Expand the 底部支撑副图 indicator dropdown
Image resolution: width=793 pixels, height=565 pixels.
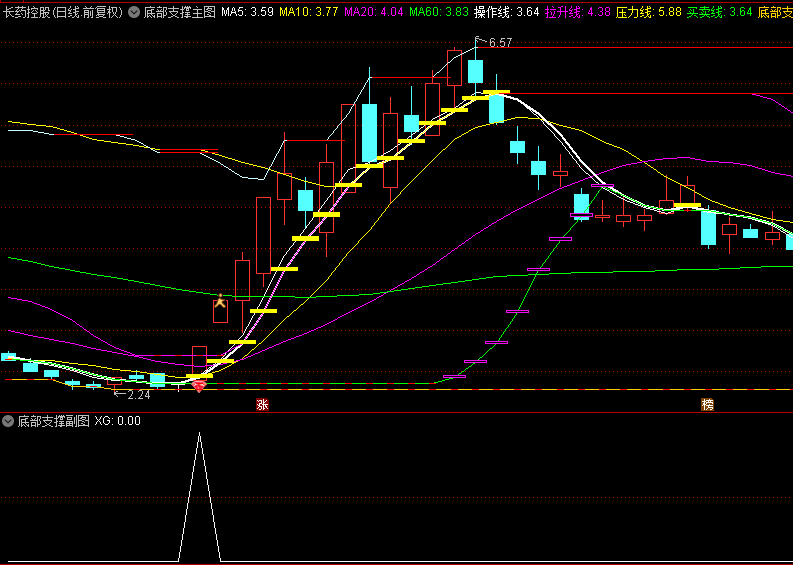pos(9,421)
